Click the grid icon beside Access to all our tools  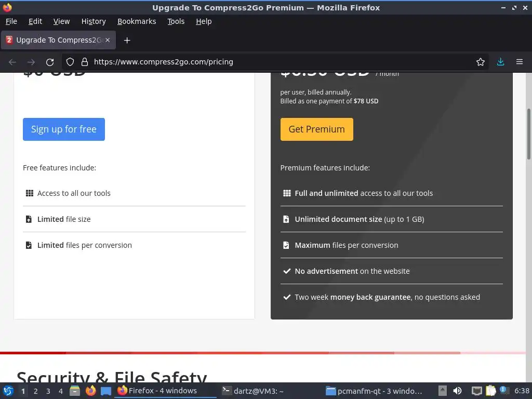click(x=30, y=193)
